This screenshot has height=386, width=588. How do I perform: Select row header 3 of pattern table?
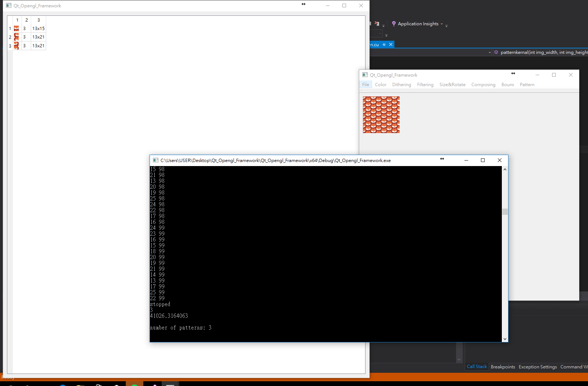pyautogui.click(x=10, y=45)
